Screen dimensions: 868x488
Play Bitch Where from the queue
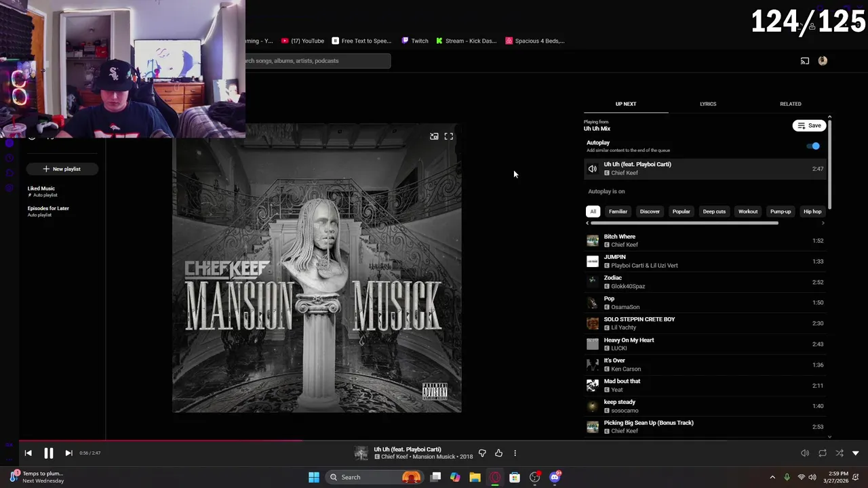[x=705, y=241]
